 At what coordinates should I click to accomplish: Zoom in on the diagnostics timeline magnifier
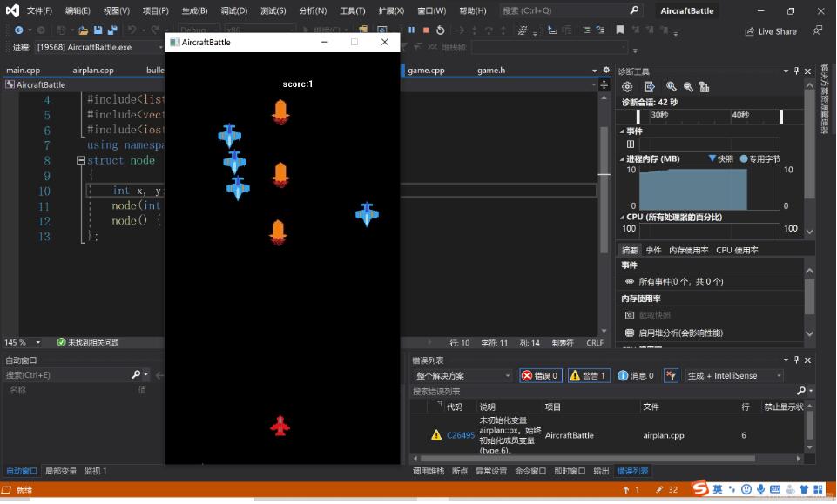pos(670,87)
